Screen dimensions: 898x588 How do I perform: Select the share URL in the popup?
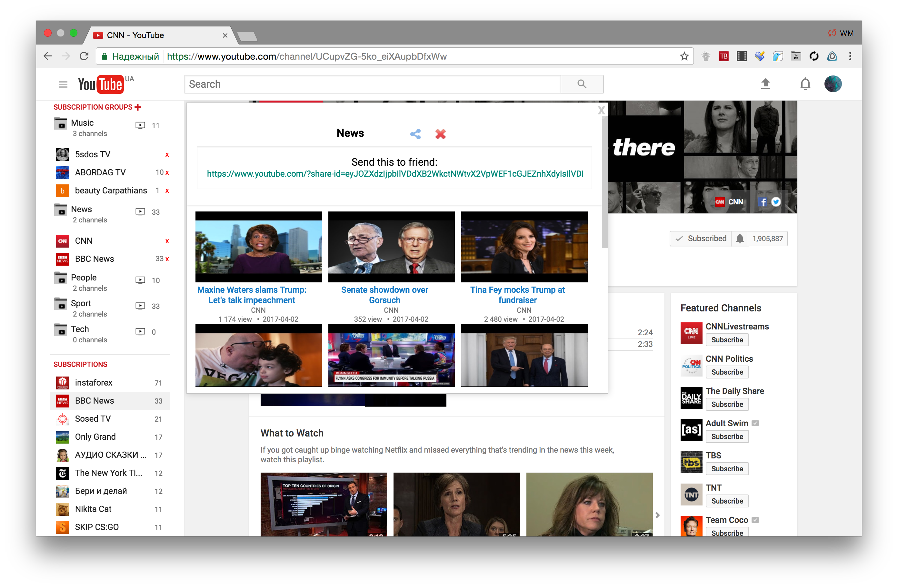coord(395,174)
